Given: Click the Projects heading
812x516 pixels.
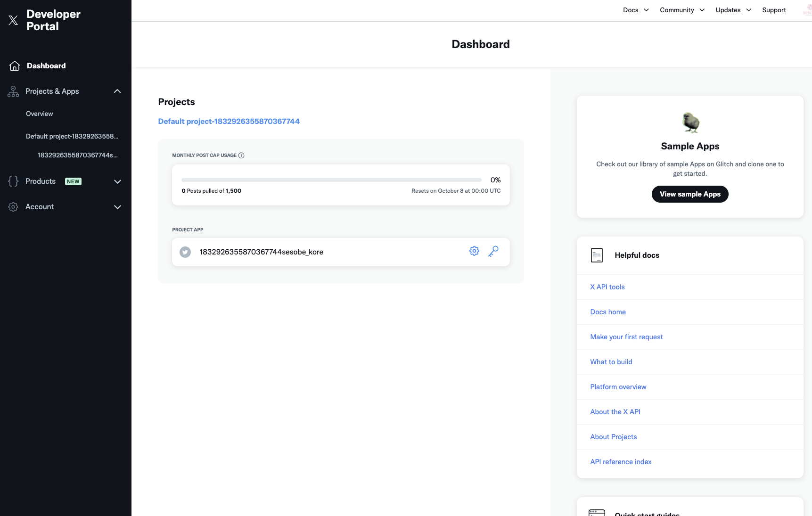Looking at the screenshot, I should 177,102.
